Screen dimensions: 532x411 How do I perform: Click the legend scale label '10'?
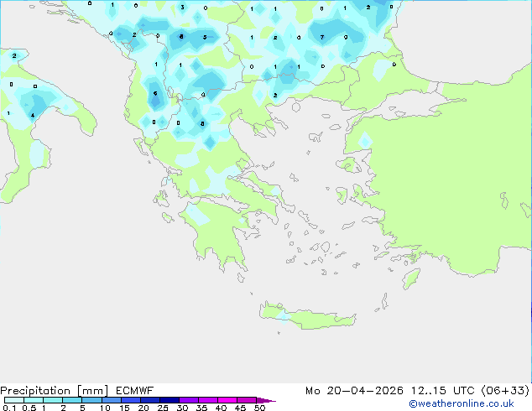click(105, 408)
